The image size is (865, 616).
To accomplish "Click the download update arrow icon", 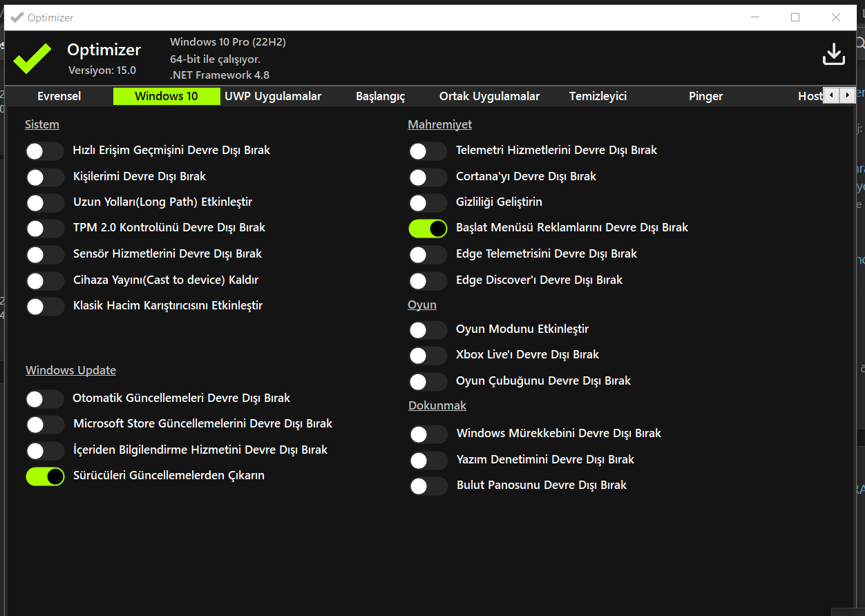I will pyautogui.click(x=834, y=54).
